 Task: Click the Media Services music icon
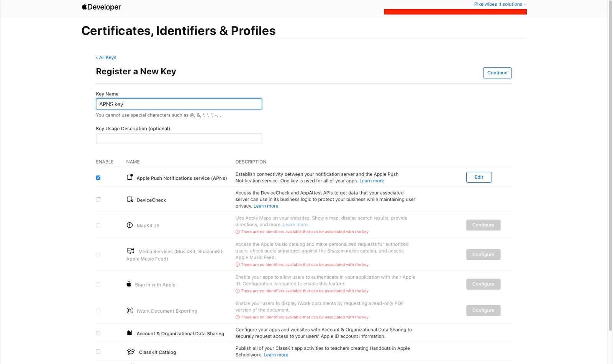(x=131, y=251)
